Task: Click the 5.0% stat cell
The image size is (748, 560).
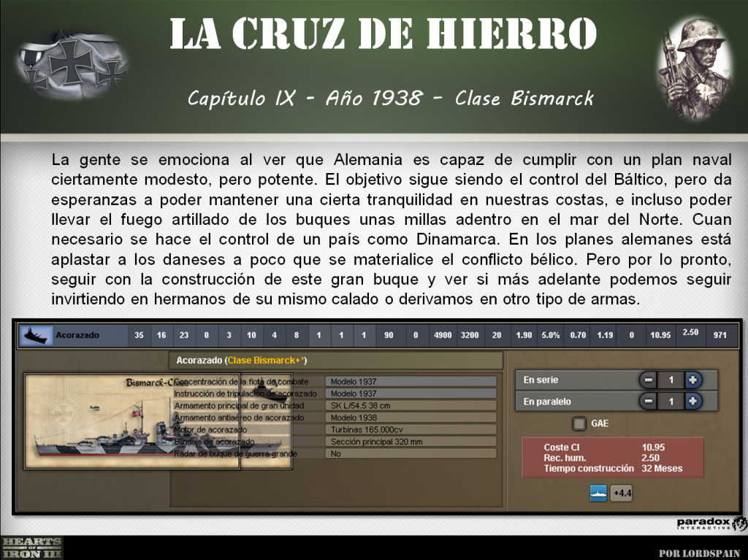Action: coord(551,335)
